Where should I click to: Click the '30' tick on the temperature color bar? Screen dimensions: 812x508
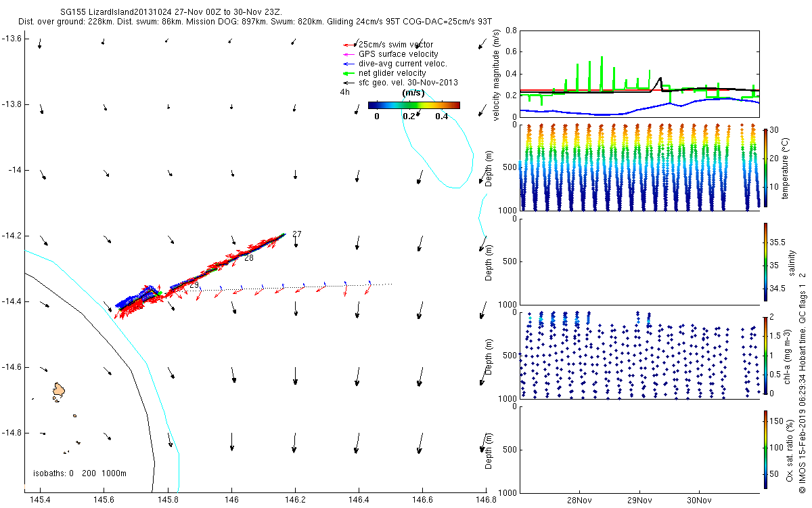click(775, 130)
